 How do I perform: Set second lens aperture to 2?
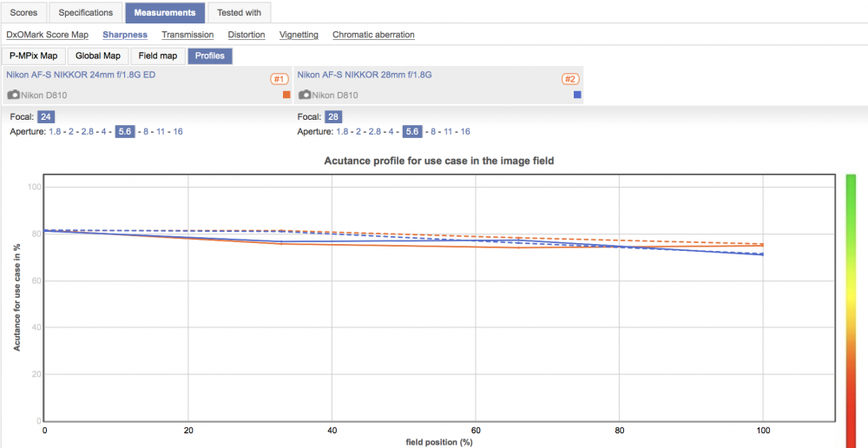pyautogui.click(x=358, y=132)
